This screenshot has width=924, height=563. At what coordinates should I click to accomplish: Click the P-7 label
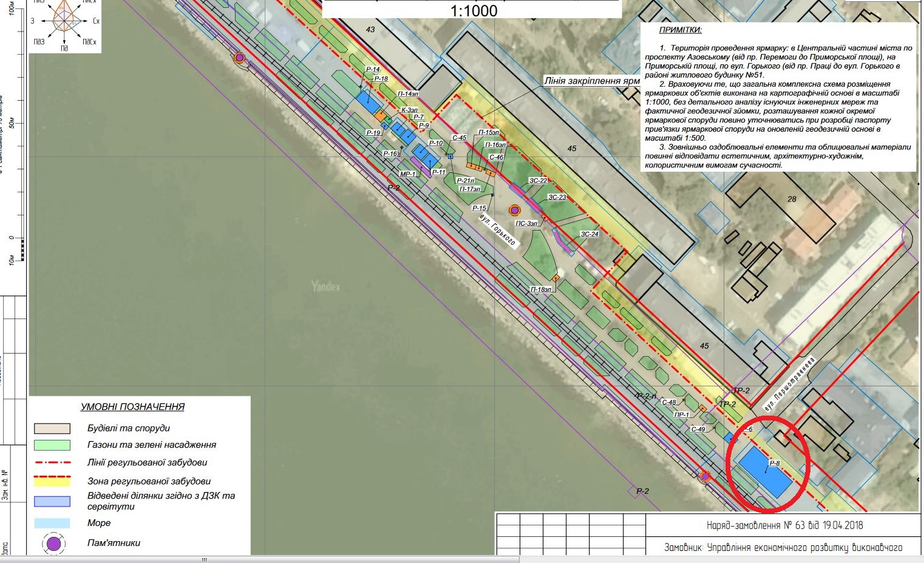419,117
